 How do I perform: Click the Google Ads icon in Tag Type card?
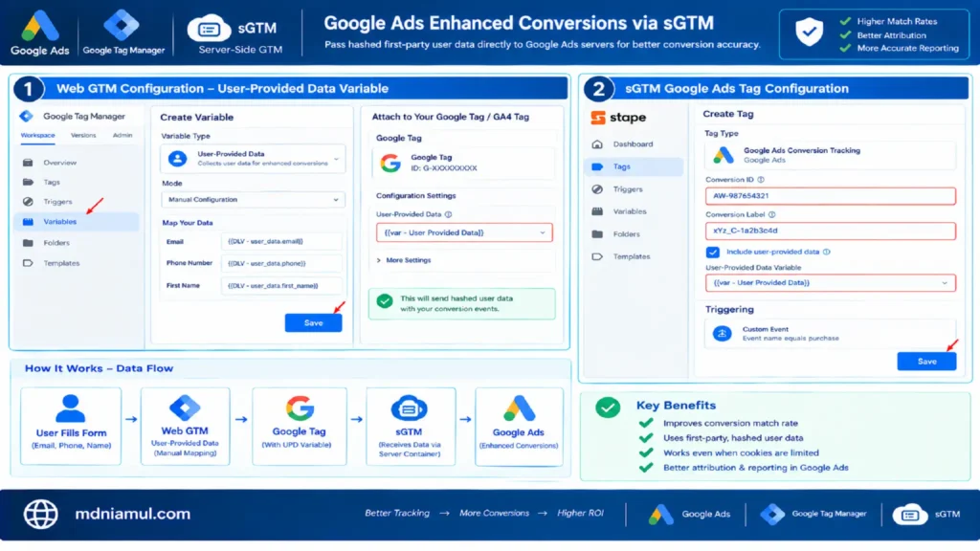click(x=724, y=155)
